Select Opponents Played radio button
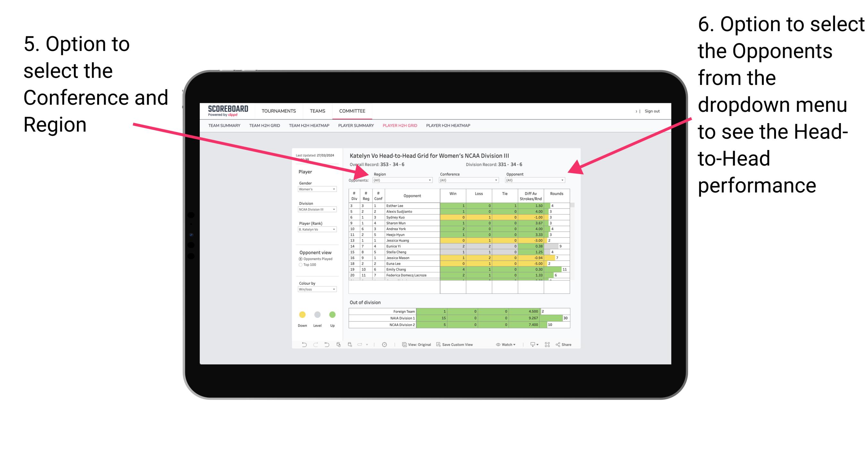 point(300,260)
